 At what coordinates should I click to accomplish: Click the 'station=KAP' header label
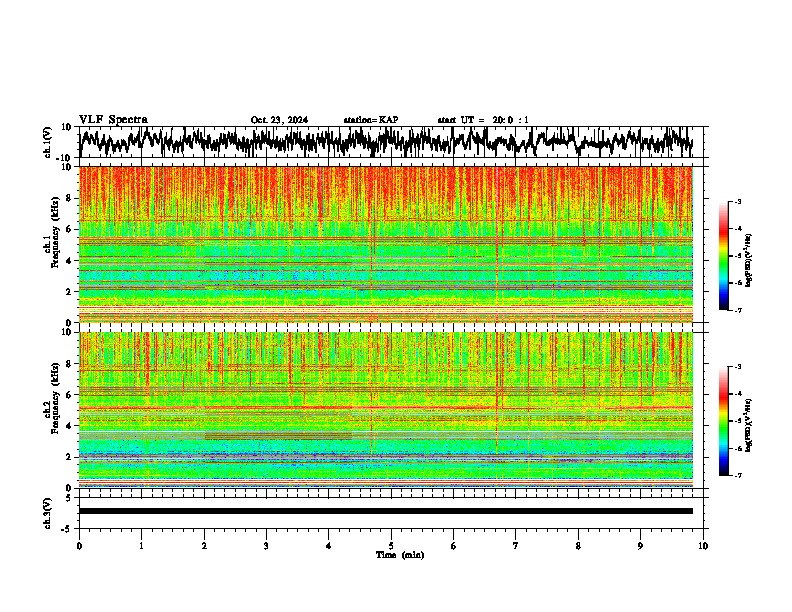pos(371,120)
